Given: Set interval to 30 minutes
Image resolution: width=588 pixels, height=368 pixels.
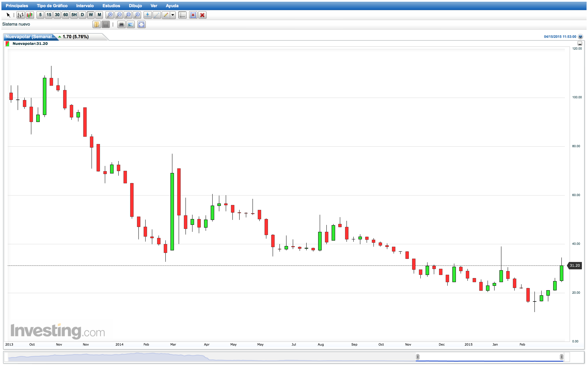Looking at the screenshot, I should [57, 15].
